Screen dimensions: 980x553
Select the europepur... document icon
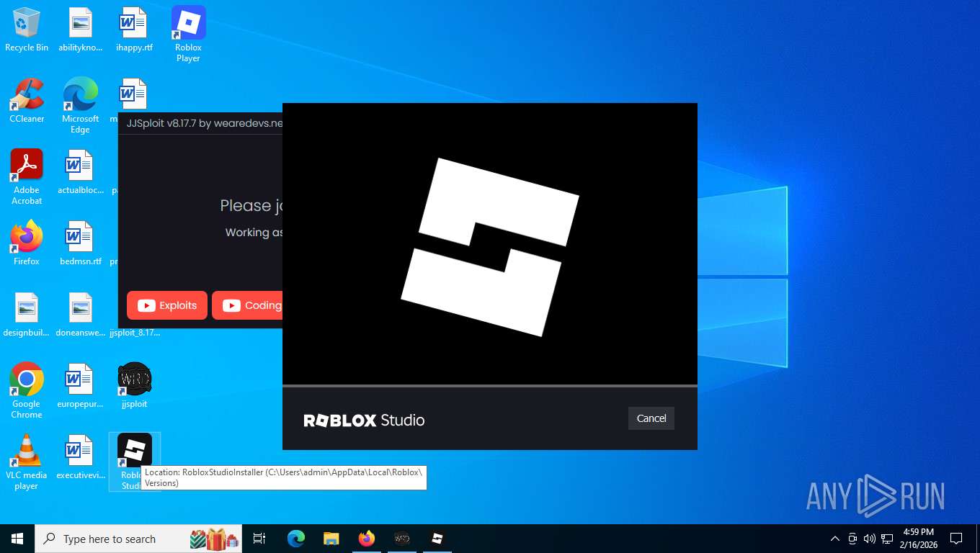pos(80,387)
